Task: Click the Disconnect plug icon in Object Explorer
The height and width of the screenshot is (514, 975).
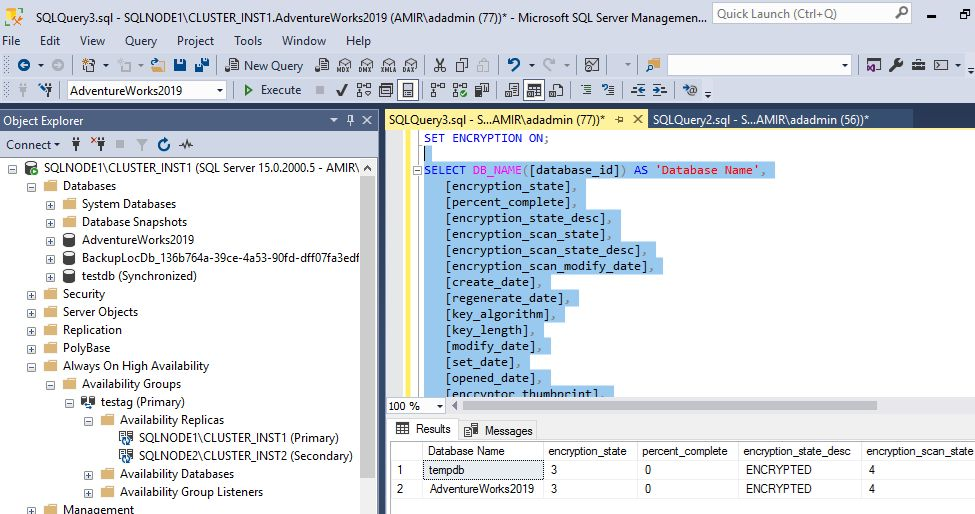Action: coord(98,144)
